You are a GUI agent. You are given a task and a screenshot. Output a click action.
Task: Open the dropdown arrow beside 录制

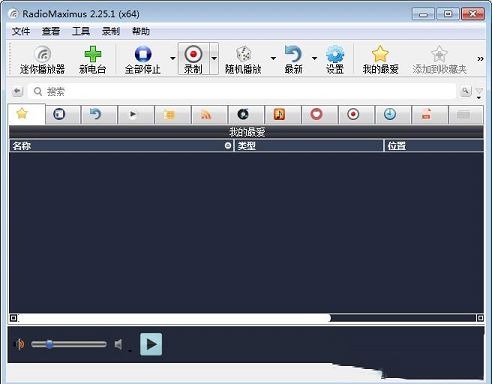tap(214, 58)
